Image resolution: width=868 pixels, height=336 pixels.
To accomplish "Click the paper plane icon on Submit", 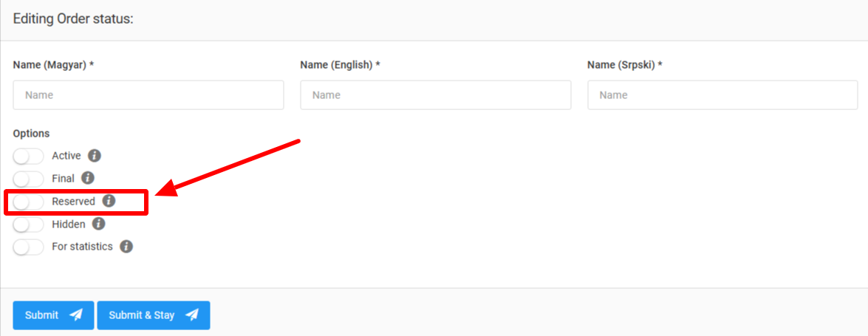I will tap(75, 315).
